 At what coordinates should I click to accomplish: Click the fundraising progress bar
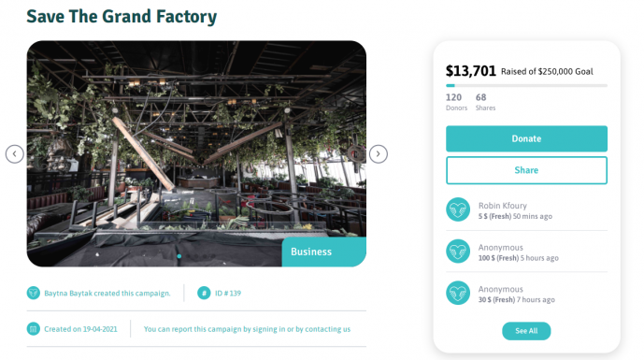(526, 85)
